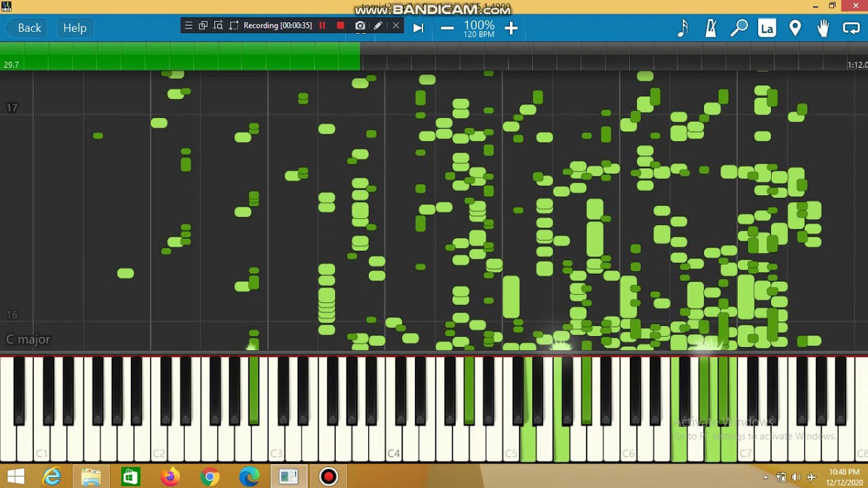The image size is (868, 488).
Task: Toggle the loop icon
Action: (851, 28)
